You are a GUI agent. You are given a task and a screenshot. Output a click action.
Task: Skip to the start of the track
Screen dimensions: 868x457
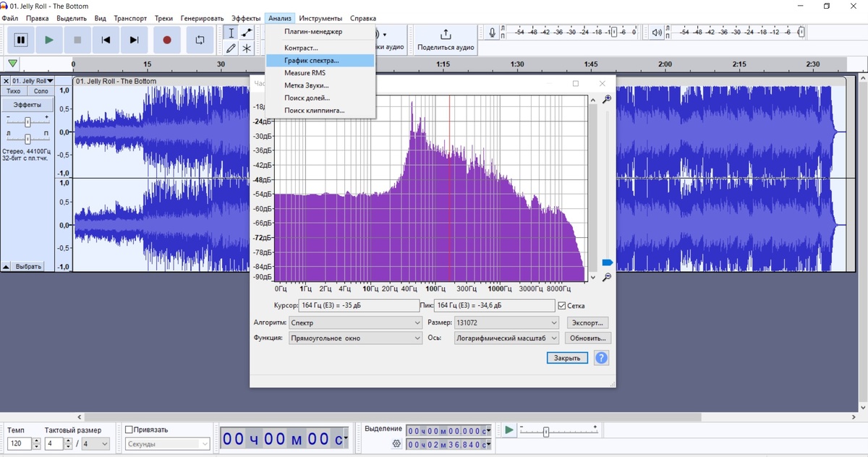106,40
